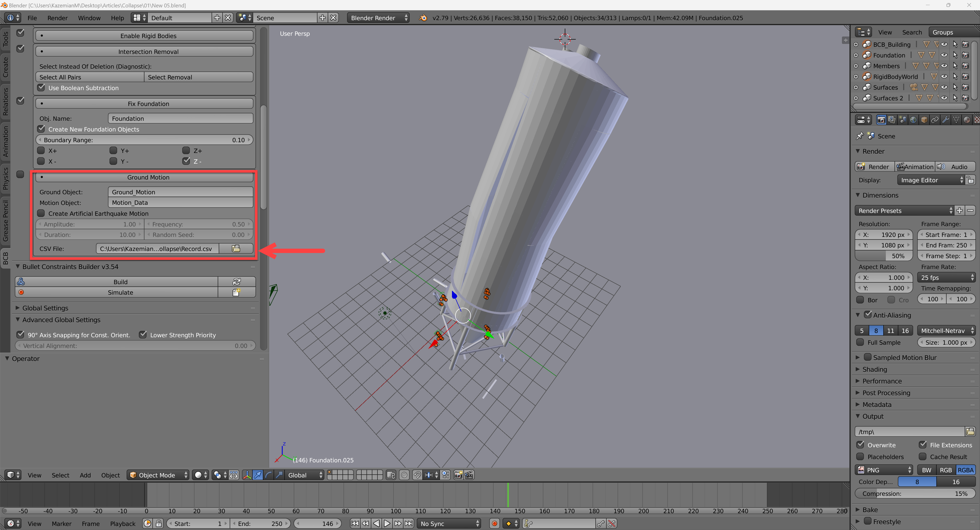The image size is (980, 530).
Task: Click the Simulate button
Action: click(120, 292)
